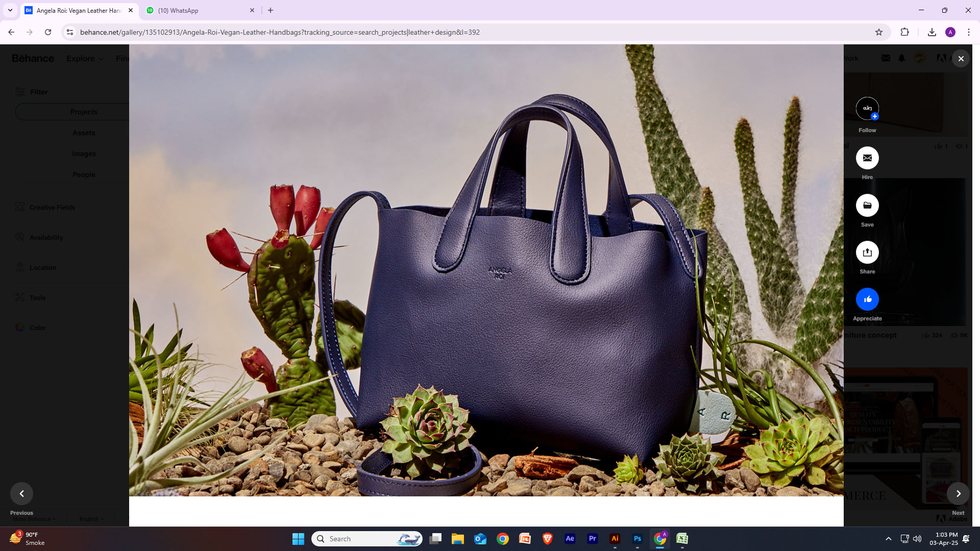Show hidden system tray icons chevron
The width and height of the screenshot is (980, 551).
(888, 539)
